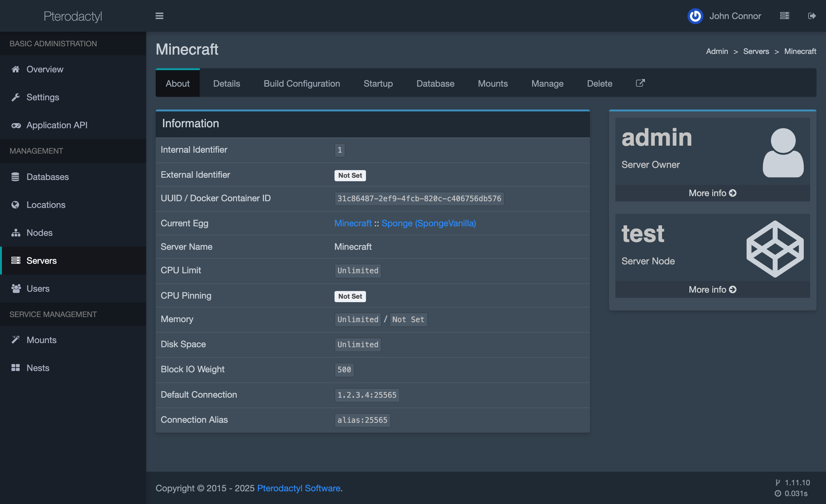This screenshot has width=826, height=504.
Task: Open Locations in the sidebar
Action: [73, 205]
